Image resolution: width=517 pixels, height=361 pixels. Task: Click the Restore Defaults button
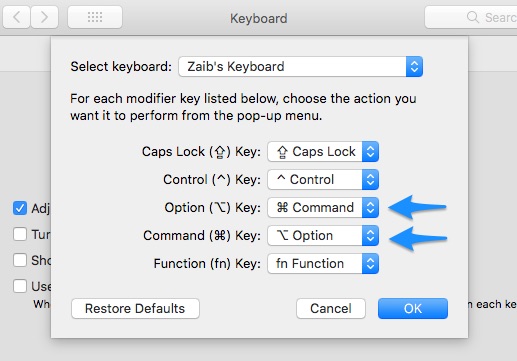tap(135, 309)
